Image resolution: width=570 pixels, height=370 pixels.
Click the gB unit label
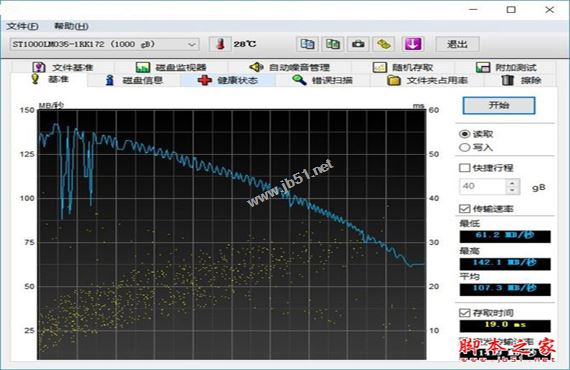(x=539, y=187)
